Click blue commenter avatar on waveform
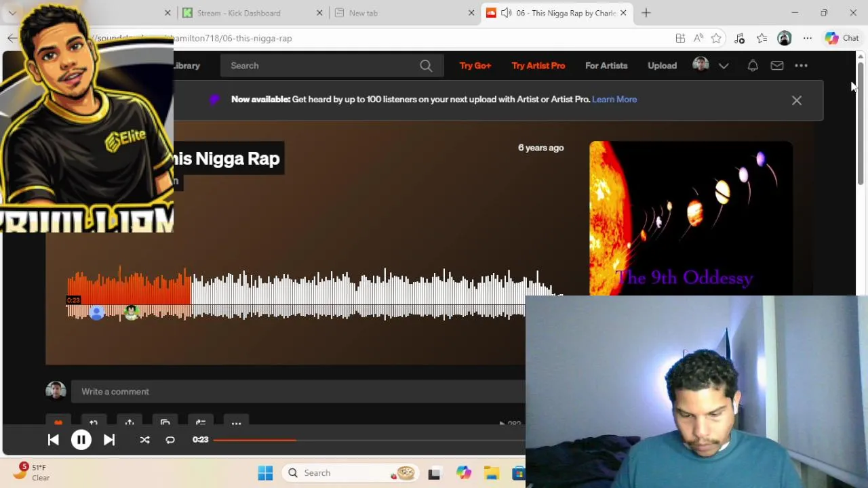The width and height of the screenshot is (868, 488). pos(97,312)
